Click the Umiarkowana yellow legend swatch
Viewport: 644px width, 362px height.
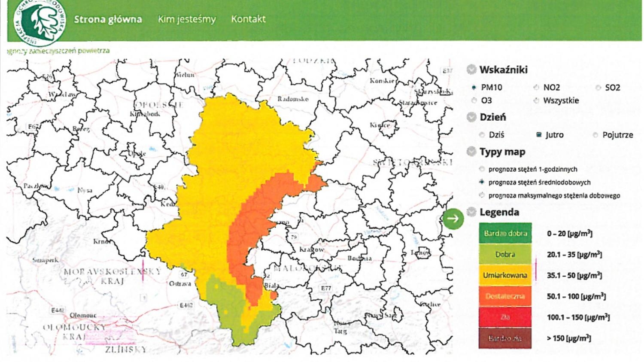pyautogui.click(x=505, y=275)
